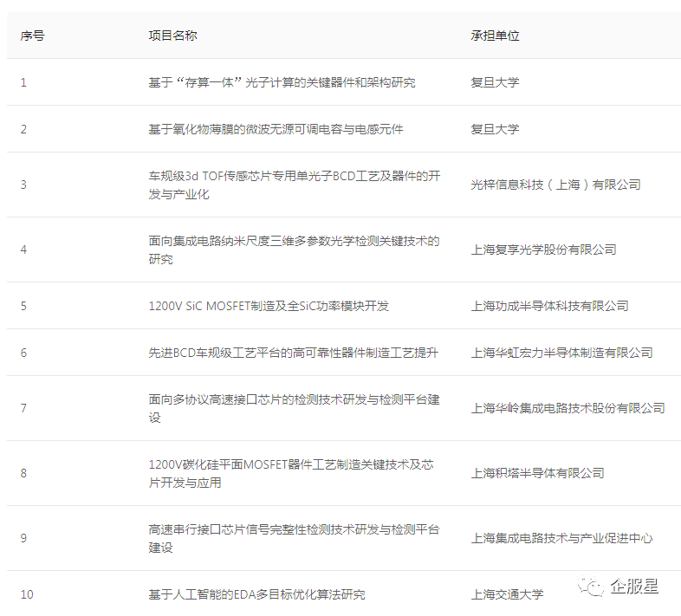Screen dimensions: 681x616
Task: Click the 序号 column header
Action: (33, 36)
